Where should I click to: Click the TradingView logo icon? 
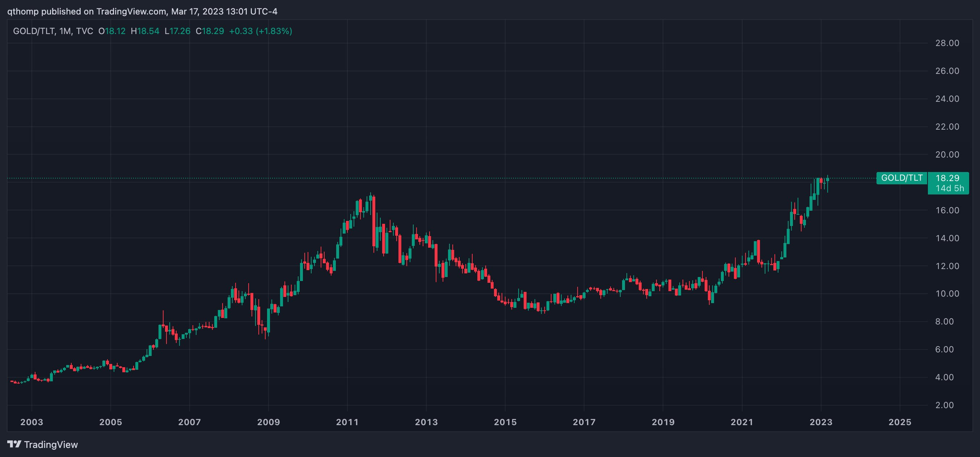tap(14, 444)
